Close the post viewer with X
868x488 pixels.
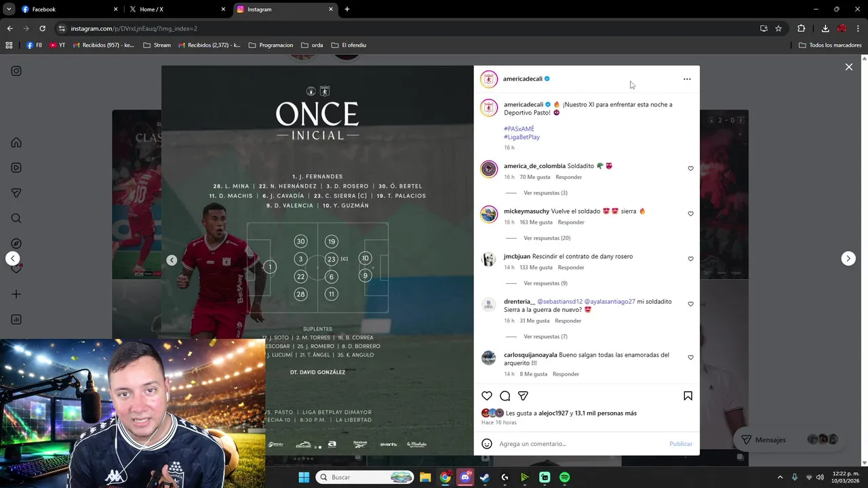pos(848,67)
